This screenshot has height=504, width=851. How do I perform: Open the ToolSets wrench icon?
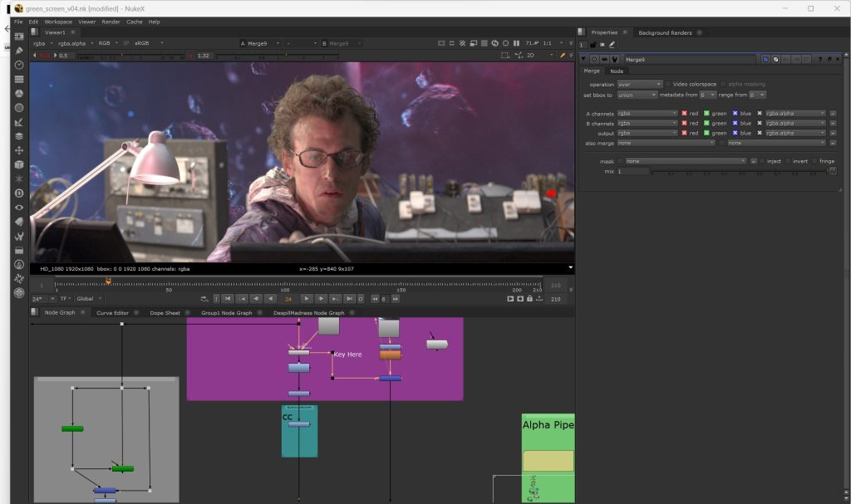(19, 236)
